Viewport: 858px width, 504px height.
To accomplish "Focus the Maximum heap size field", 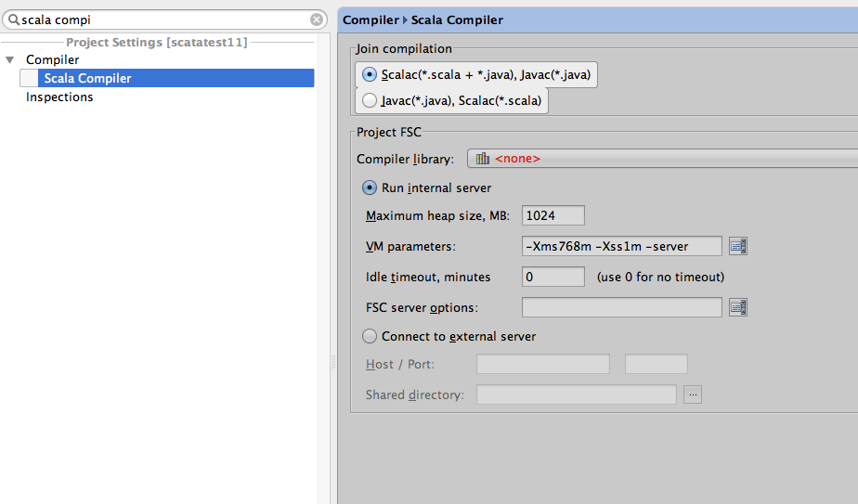I will coord(553,215).
